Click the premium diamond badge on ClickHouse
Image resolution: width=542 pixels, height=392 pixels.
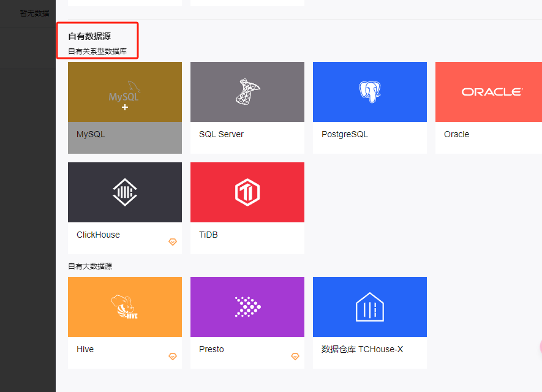(173, 242)
